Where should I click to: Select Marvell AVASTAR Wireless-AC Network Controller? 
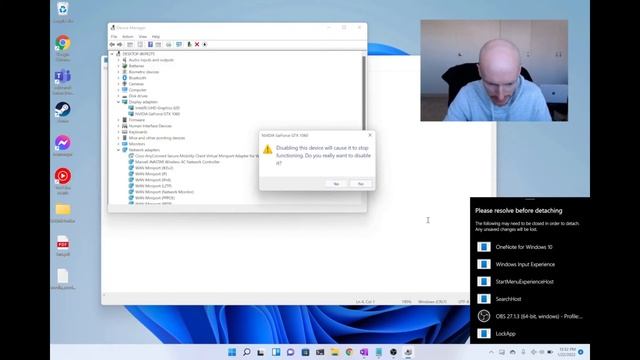(x=174, y=162)
